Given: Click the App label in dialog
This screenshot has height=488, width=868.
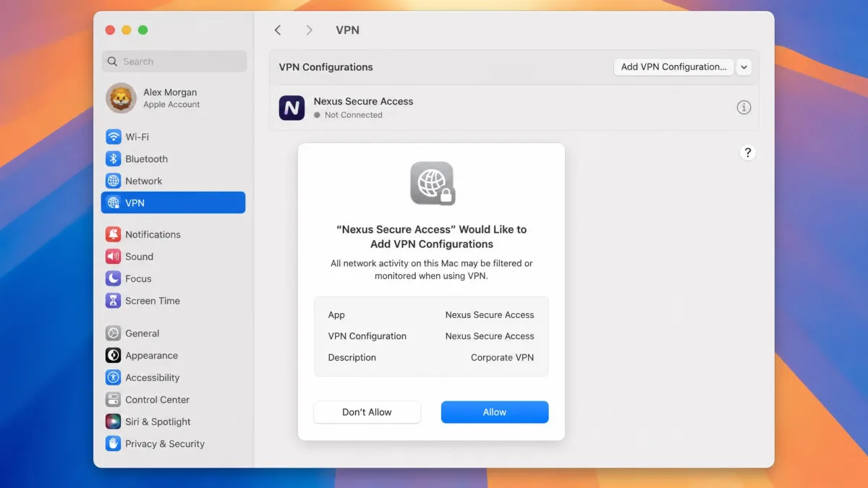Looking at the screenshot, I should tap(336, 314).
